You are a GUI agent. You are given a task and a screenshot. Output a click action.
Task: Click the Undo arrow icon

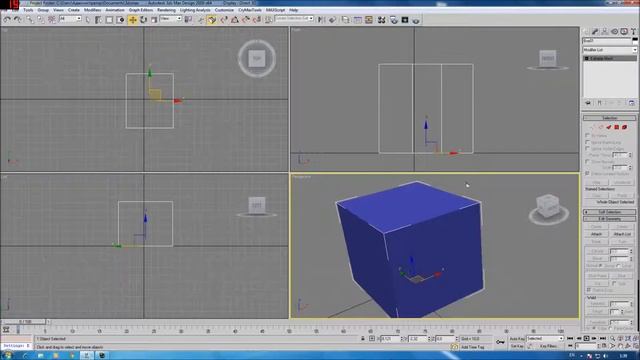[7, 20]
